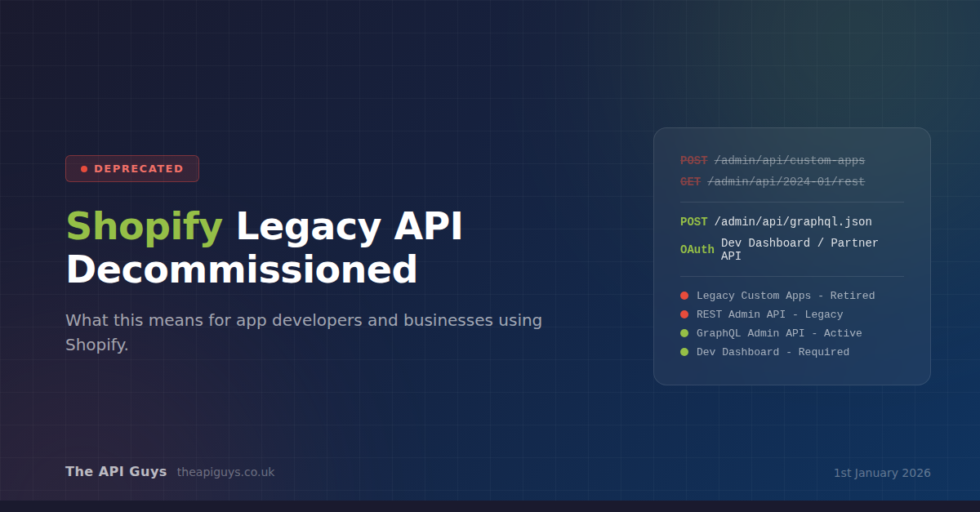Click the Dev Dashboard / Partner API text
980x512 pixels.
click(799, 249)
